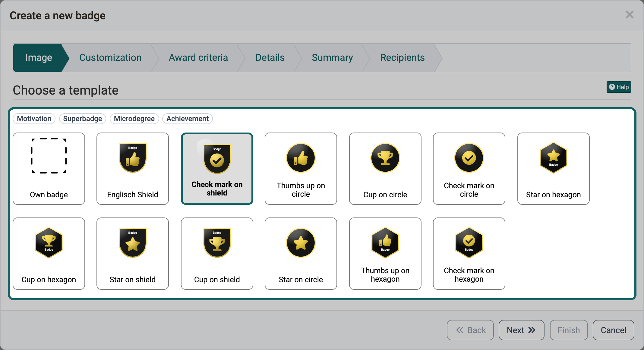Jump to the Details step

pos(270,58)
